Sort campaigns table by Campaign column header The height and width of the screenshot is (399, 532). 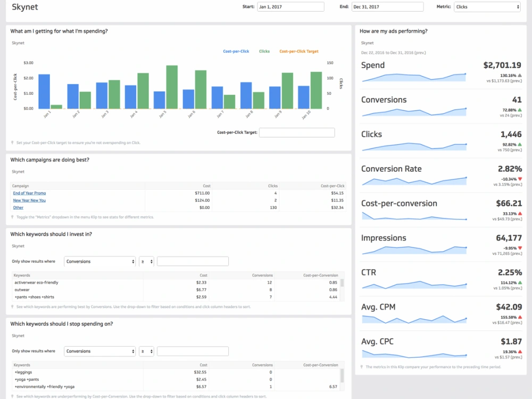pos(21,186)
